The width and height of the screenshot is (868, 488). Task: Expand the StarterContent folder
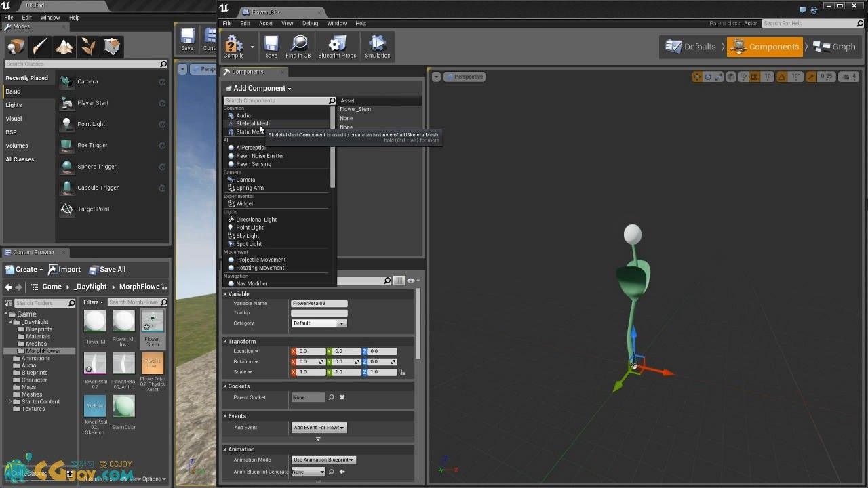10,401
